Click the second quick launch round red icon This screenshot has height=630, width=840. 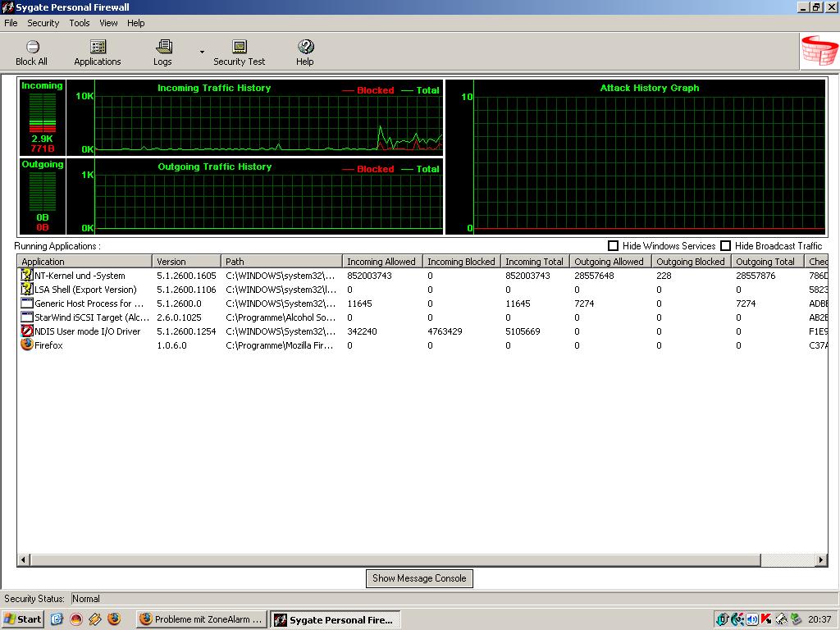(x=76, y=619)
